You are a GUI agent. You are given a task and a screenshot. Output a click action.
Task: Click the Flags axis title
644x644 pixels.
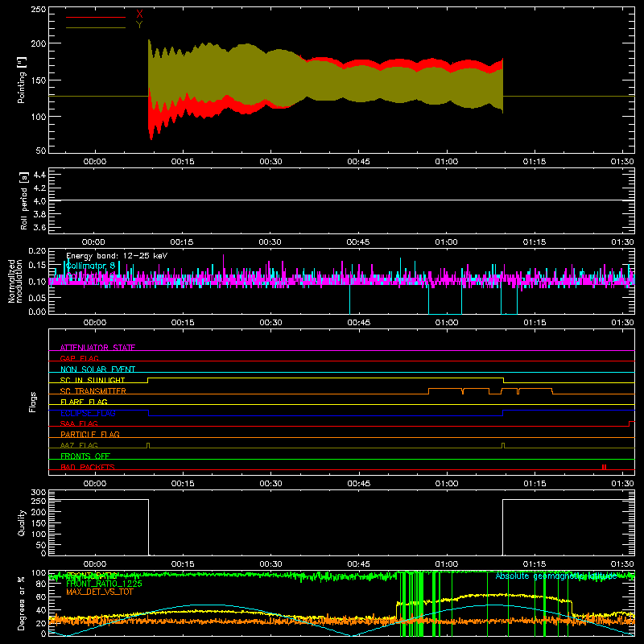click(x=32, y=402)
